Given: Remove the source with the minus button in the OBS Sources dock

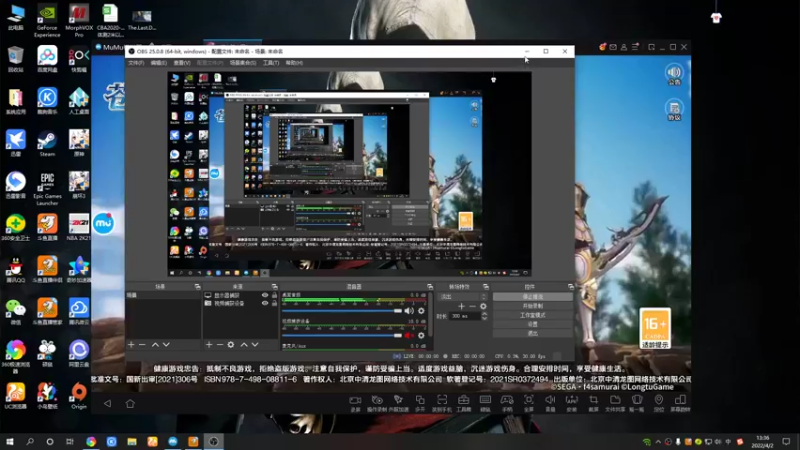Looking at the screenshot, I should click(x=220, y=345).
